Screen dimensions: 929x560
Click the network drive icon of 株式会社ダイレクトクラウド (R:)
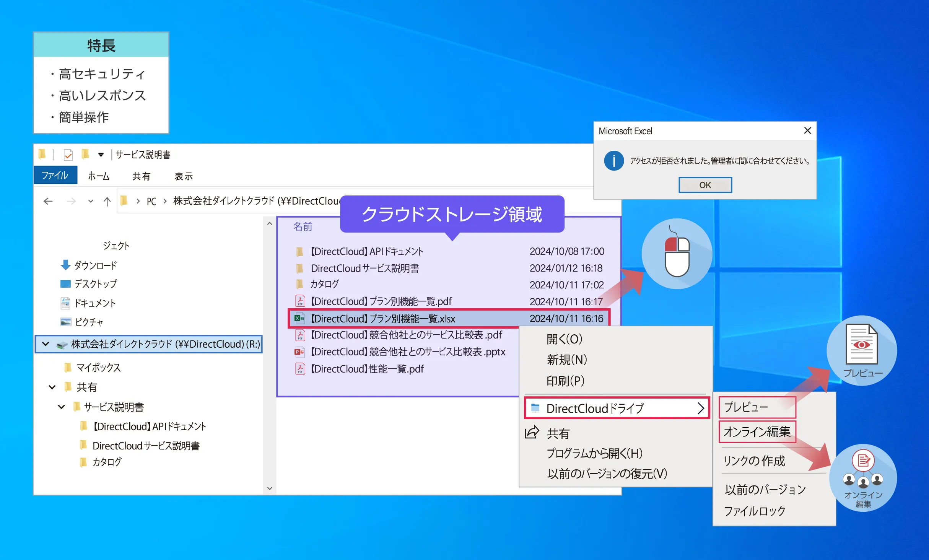coord(61,344)
